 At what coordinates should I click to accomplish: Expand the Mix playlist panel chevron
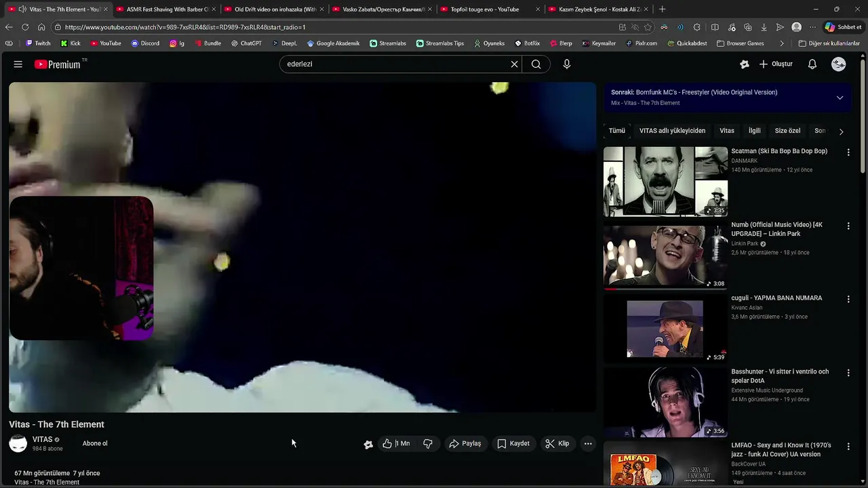[x=840, y=98]
